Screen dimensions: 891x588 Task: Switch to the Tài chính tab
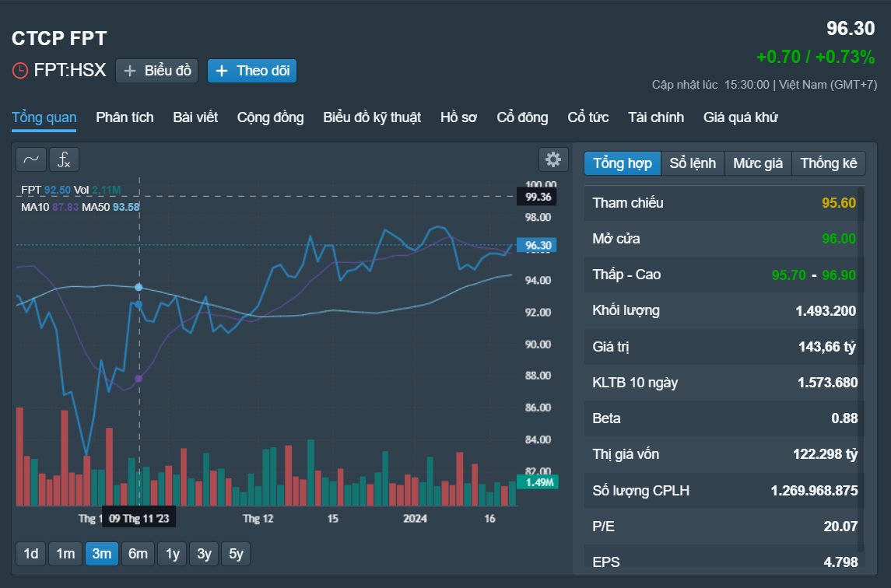tap(656, 117)
